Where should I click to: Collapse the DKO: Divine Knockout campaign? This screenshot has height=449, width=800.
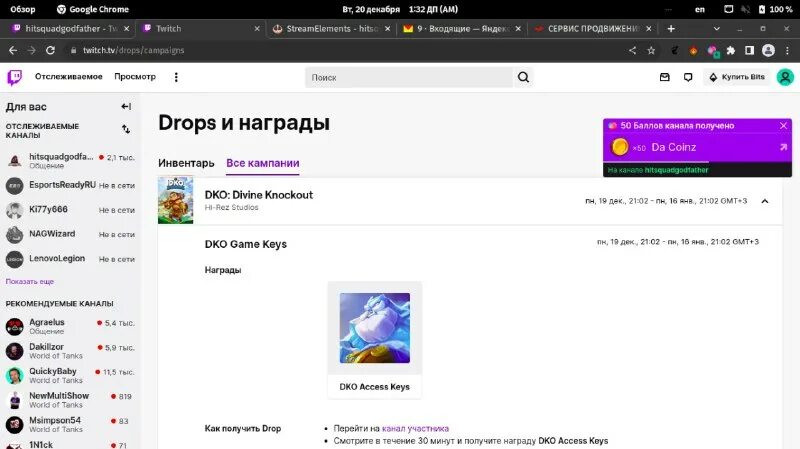pyautogui.click(x=765, y=201)
